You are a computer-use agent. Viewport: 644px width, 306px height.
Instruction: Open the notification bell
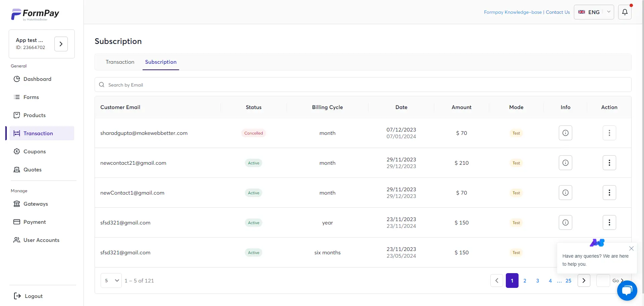tap(625, 12)
